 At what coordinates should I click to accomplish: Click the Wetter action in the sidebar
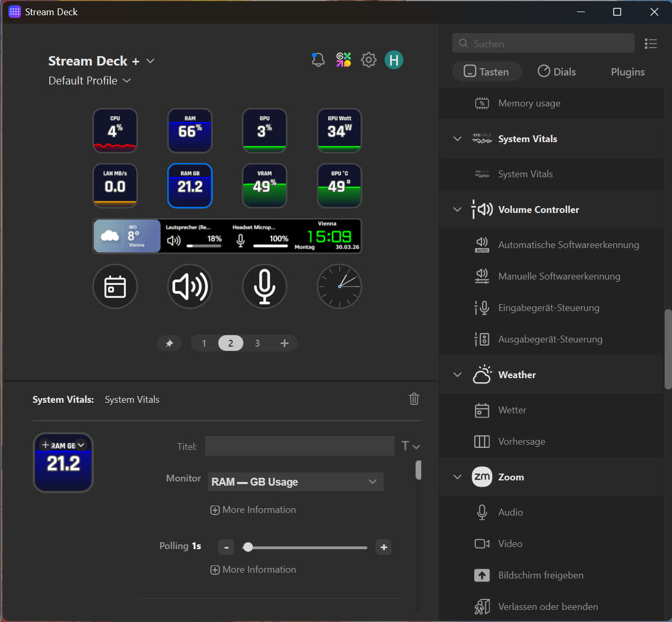[512, 410]
